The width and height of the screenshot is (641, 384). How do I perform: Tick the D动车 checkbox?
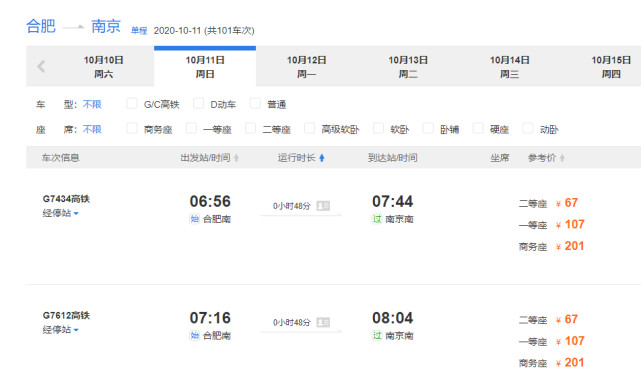click(x=198, y=103)
